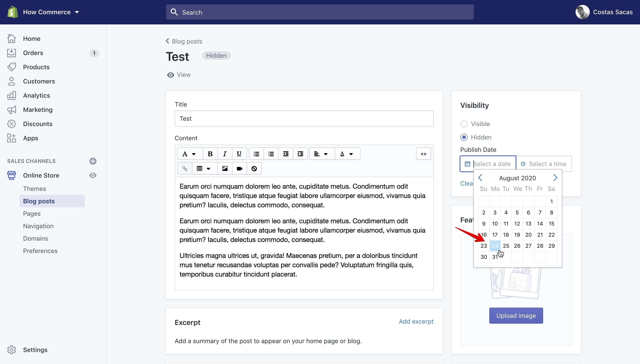This screenshot has width=640, height=364.
Task: Open Settings at the sidebar bottom
Action: pos(35,350)
